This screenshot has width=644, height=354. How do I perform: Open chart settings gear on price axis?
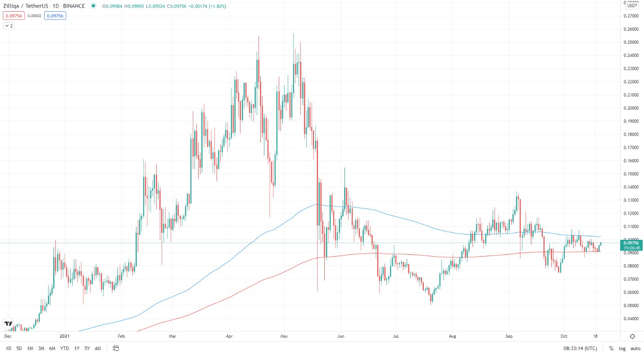coord(632,336)
